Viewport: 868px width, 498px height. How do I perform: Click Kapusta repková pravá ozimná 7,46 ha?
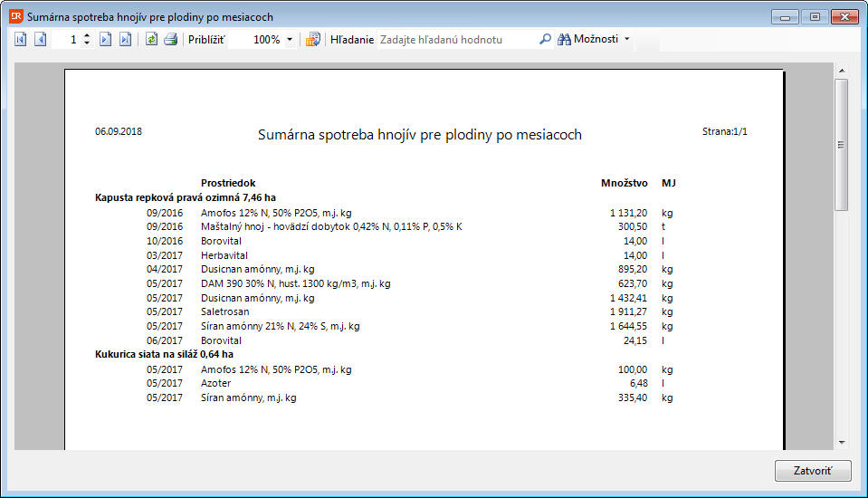186,197
